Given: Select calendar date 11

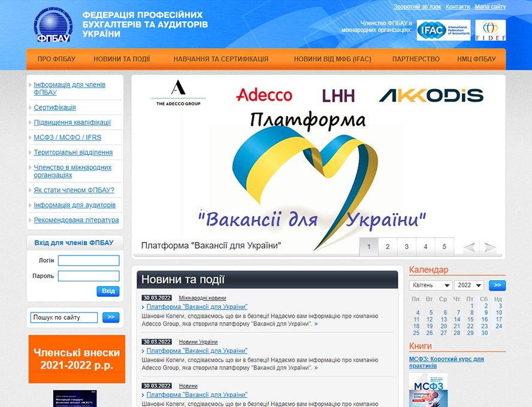Looking at the screenshot, I should coord(416,319).
